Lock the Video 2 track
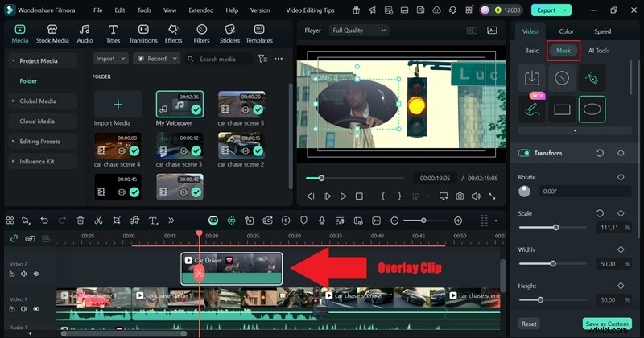This screenshot has width=644, height=338. click(x=12, y=274)
